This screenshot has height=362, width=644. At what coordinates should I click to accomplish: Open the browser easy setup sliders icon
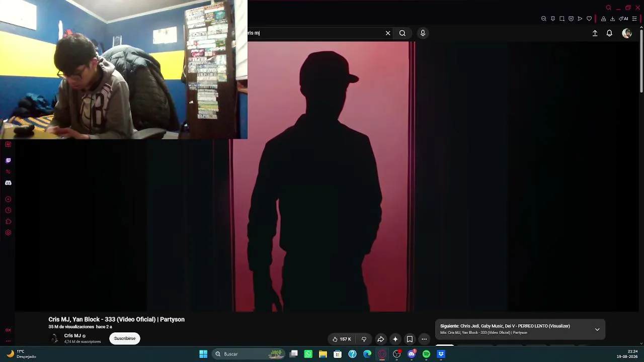click(634, 19)
